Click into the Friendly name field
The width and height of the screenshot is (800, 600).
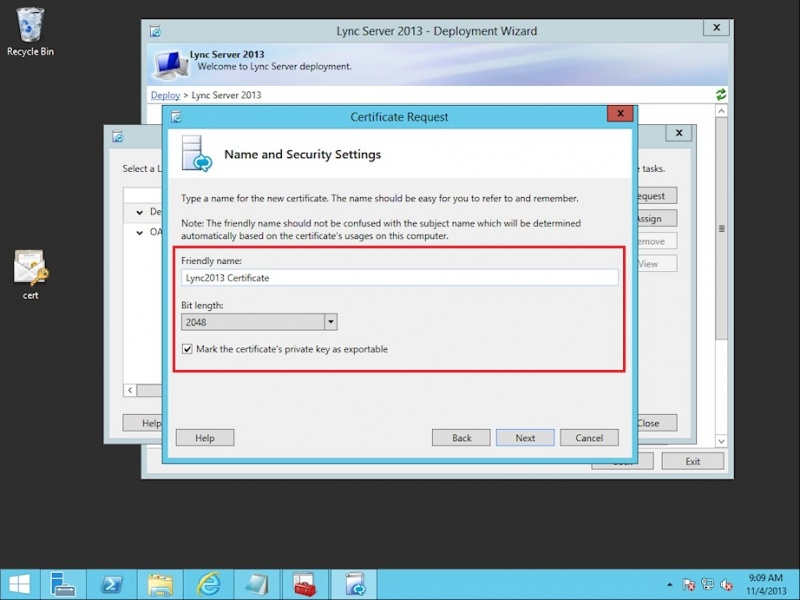400,277
